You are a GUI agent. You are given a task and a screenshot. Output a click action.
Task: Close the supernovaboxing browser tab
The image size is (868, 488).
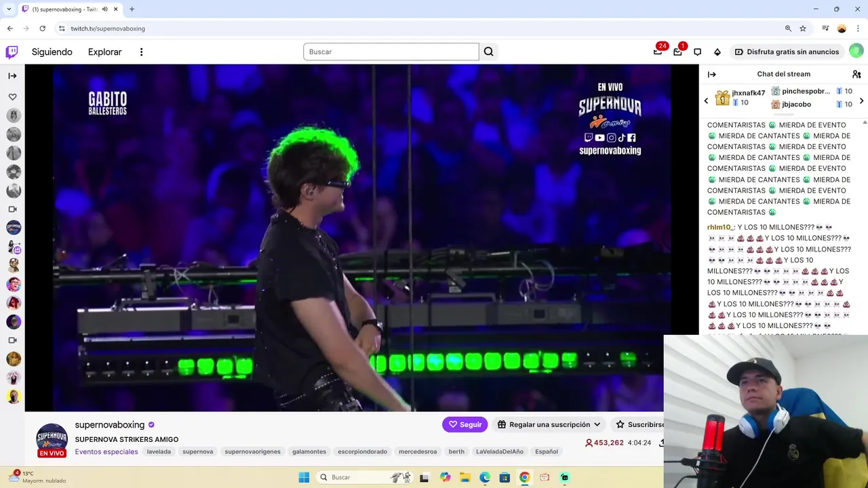116,9
